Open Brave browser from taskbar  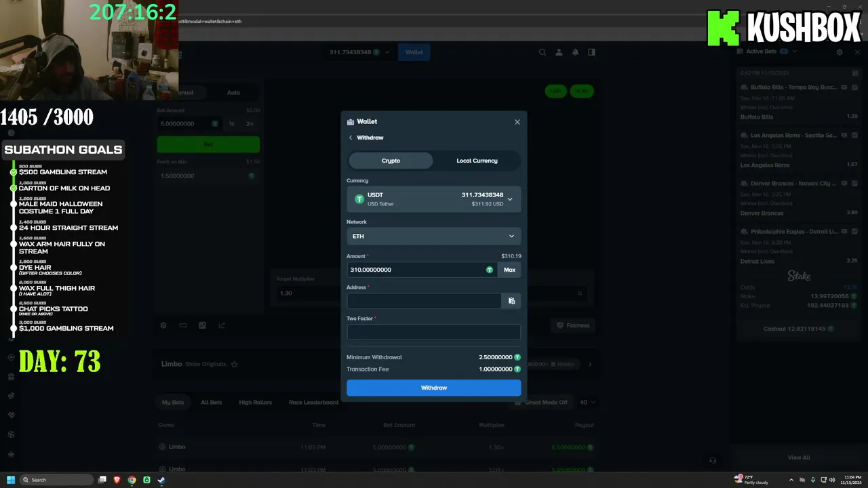point(117,480)
